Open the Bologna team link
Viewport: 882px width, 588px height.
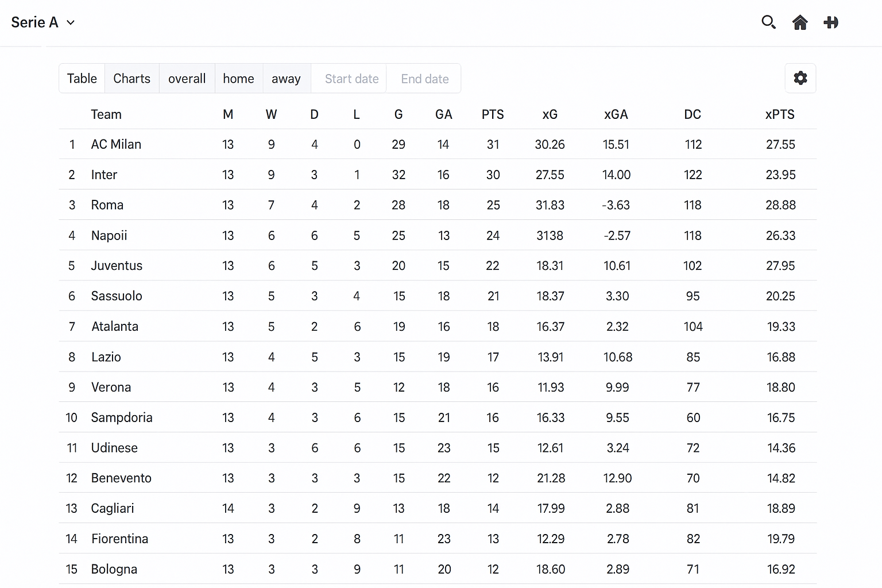click(x=114, y=569)
